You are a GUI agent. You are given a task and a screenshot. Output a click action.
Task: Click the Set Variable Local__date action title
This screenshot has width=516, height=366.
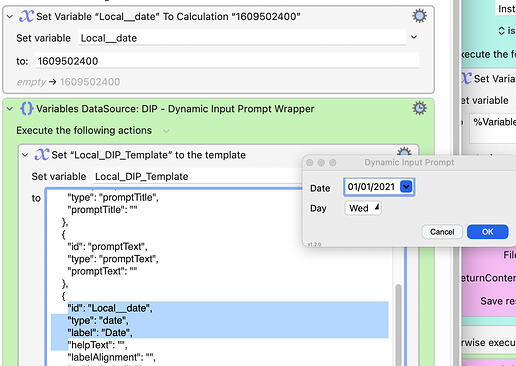[168, 16]
